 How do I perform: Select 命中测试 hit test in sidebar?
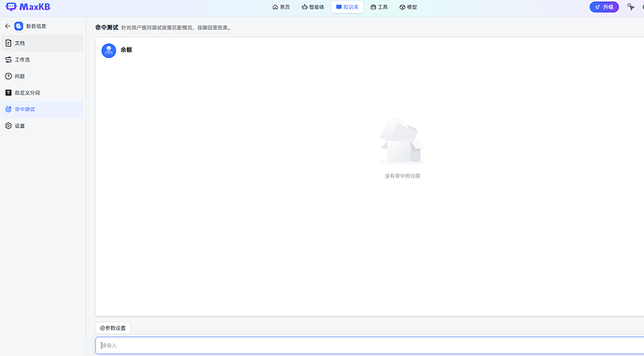(42, 109)
